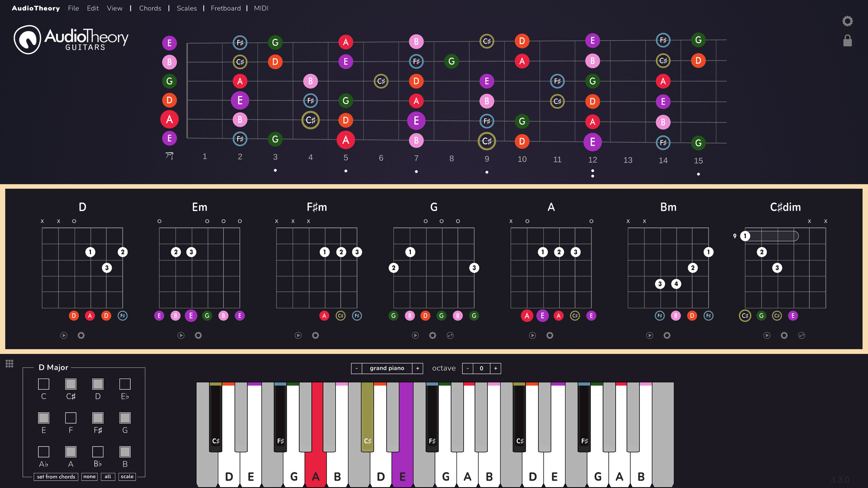Open the Chords menu
Viewport: 868px width, 488px height.
click(150, 8)
